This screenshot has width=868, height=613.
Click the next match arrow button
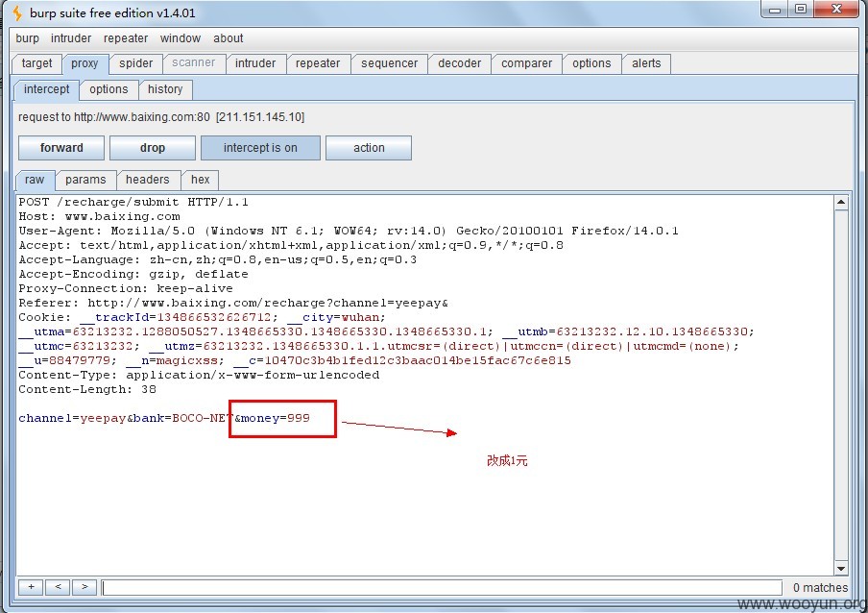(84, 587)
